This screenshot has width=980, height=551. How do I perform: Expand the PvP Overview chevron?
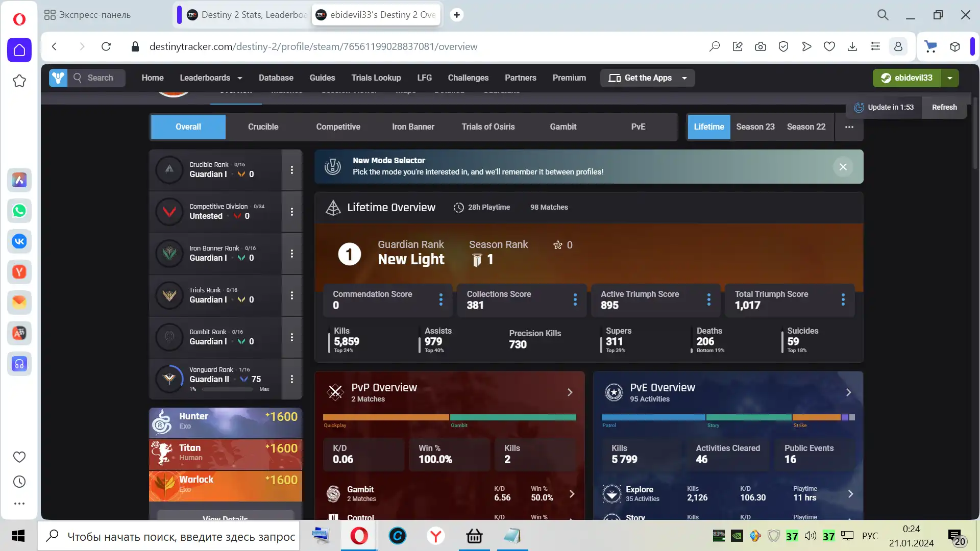click(x=570, y=392)
